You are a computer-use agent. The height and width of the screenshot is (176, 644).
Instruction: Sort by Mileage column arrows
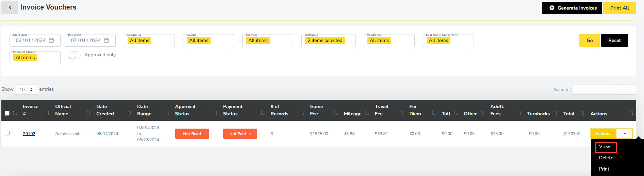tap(366, 114)
